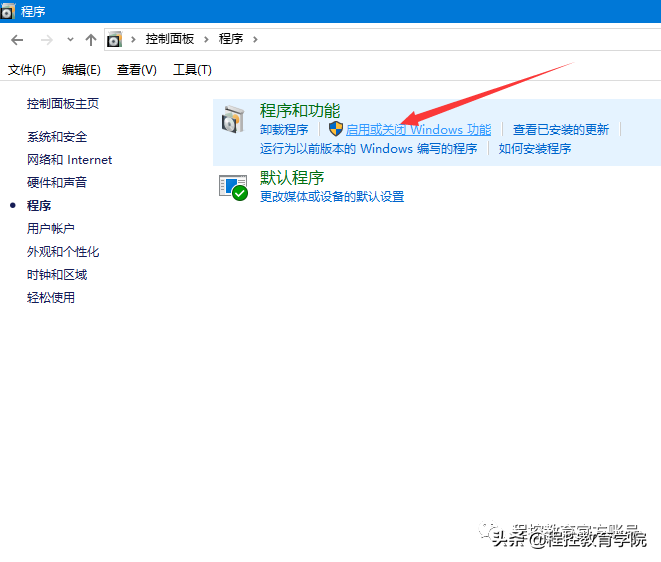
Task: Click the Programs and Features icon
Action: [x=233, y=121]
